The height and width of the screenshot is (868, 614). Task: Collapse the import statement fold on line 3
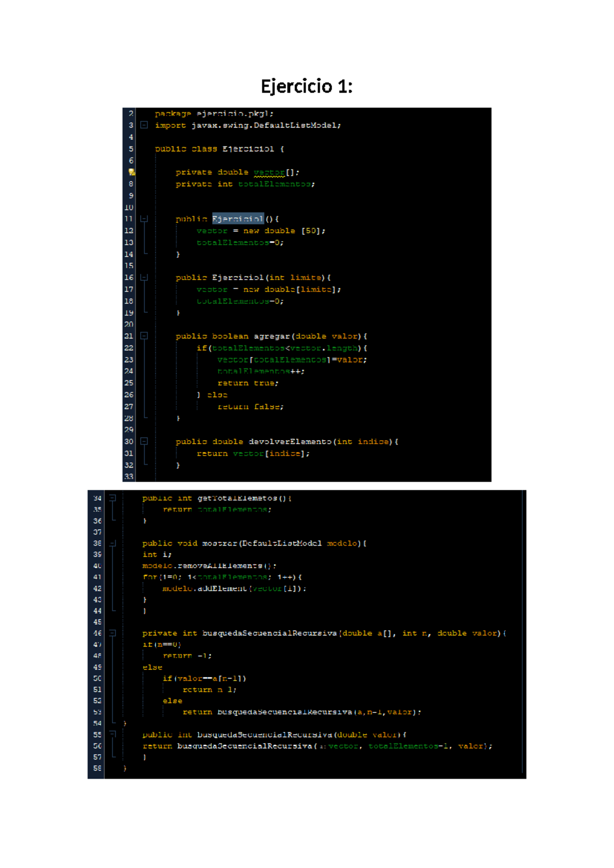click(144, 125)
